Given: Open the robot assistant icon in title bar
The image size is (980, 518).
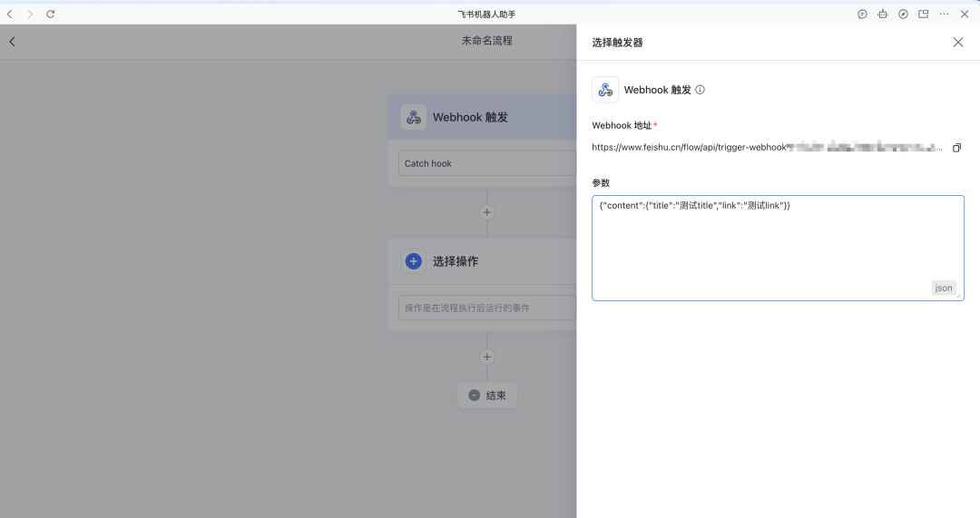Looking at the screenshot, I should point(883,14).
